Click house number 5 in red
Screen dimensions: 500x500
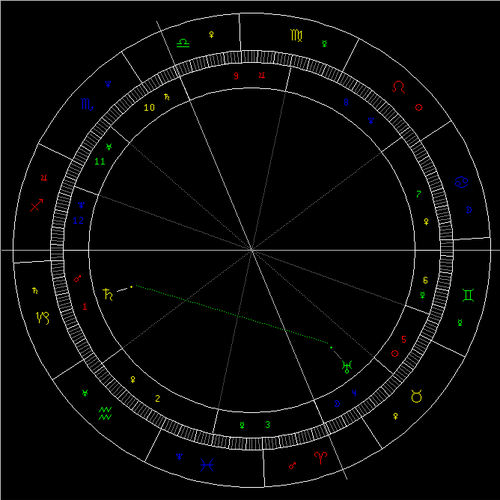404,340
